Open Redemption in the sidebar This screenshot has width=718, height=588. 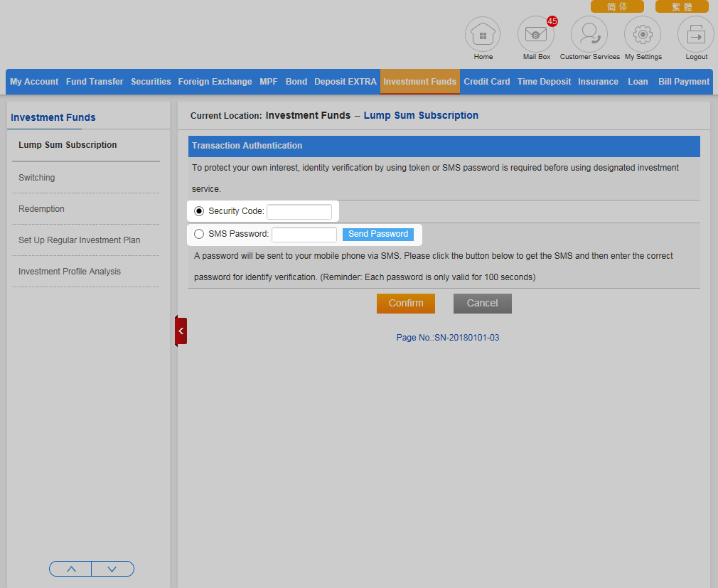point(41,209)
